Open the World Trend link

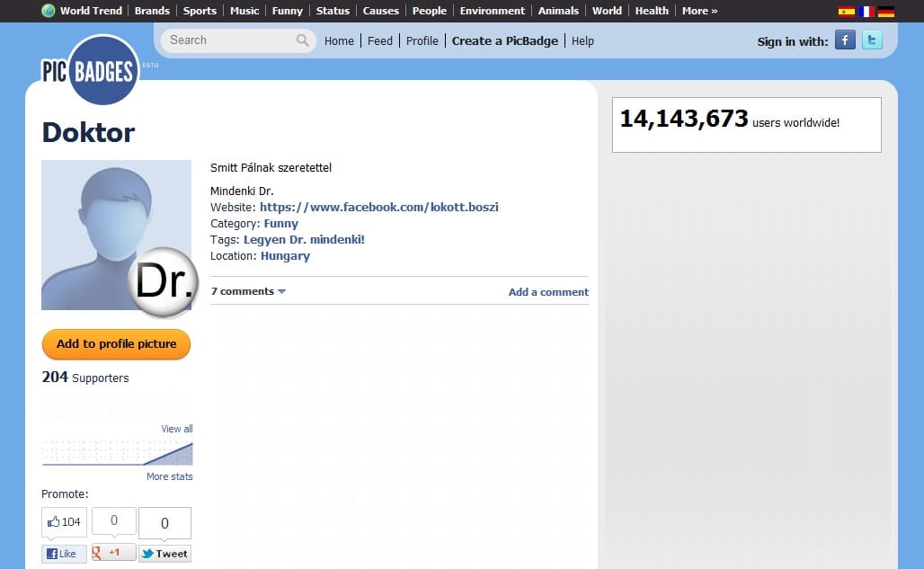[91, 11]
